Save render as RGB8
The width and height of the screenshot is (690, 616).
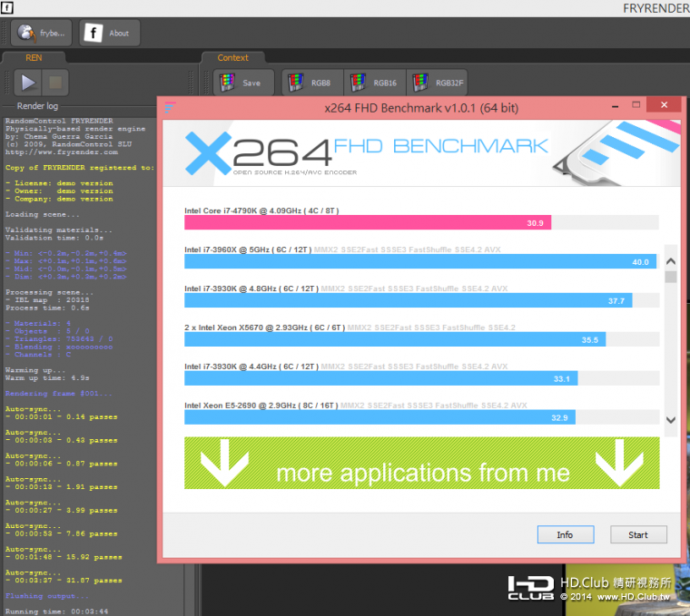click(310, 83)
